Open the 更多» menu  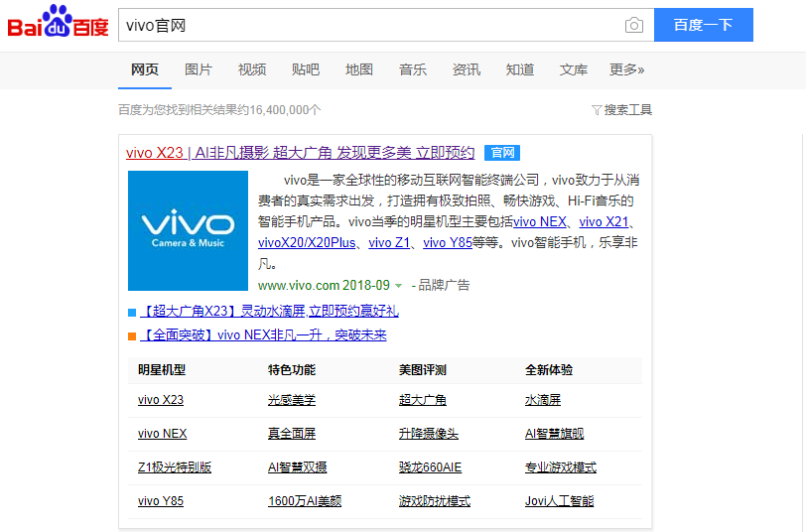(x=626, y=69)
